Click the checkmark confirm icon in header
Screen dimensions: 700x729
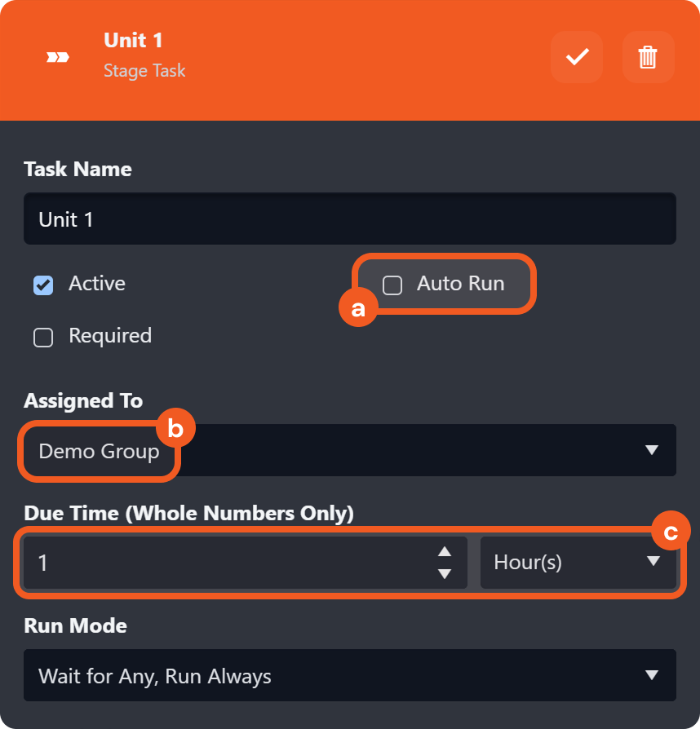(x=577, y=57)
